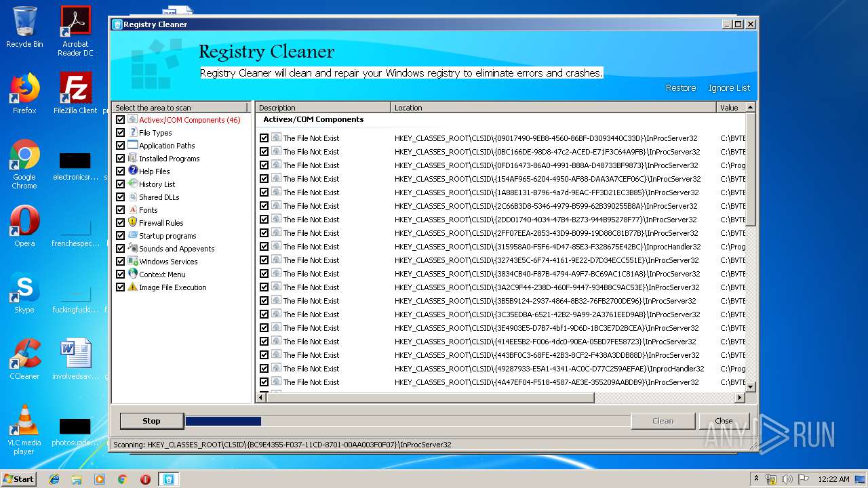
Task: Uncheck the {09017490-9EB8 registry entry
Action: pyautogui.click(x=264, y=138)
